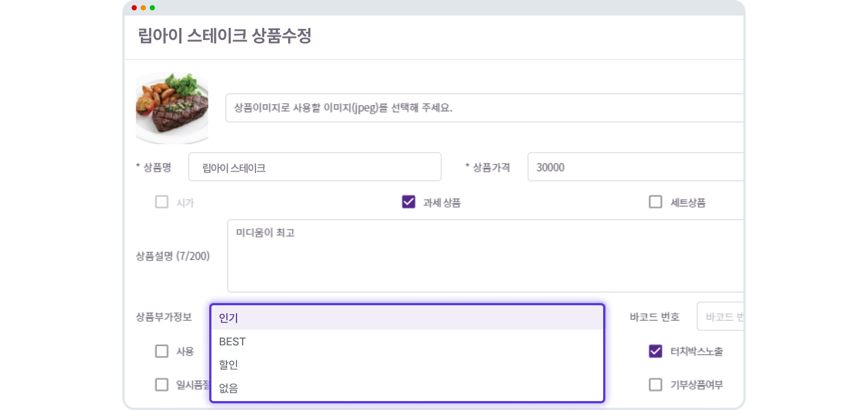Enable the 기부상품여부 checkbox

click(x=655, y=385)
